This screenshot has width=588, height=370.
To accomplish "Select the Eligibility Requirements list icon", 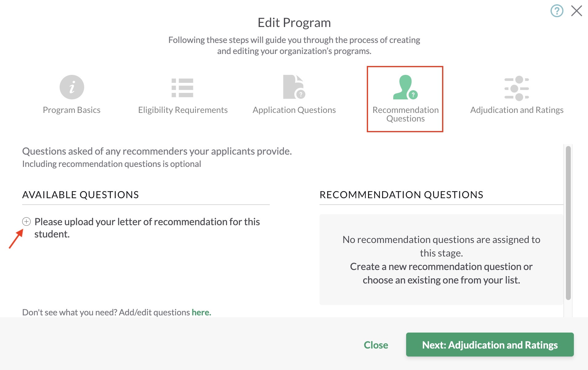I will pos(182,88).
